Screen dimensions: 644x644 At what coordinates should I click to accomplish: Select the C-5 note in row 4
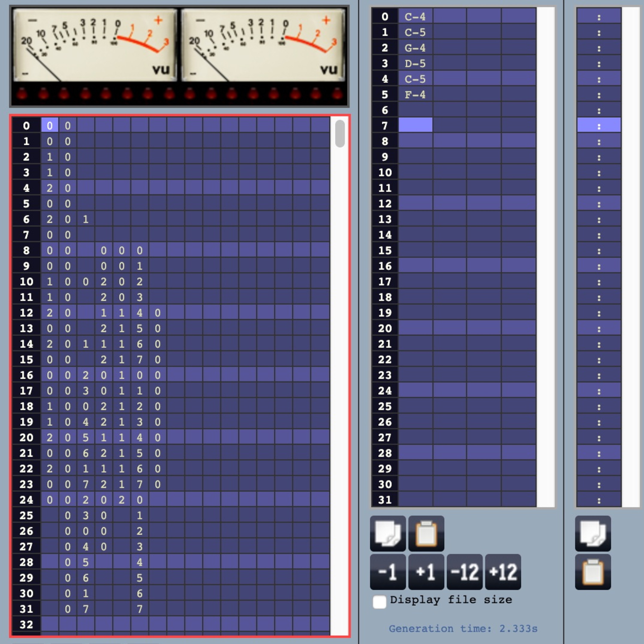415,79
